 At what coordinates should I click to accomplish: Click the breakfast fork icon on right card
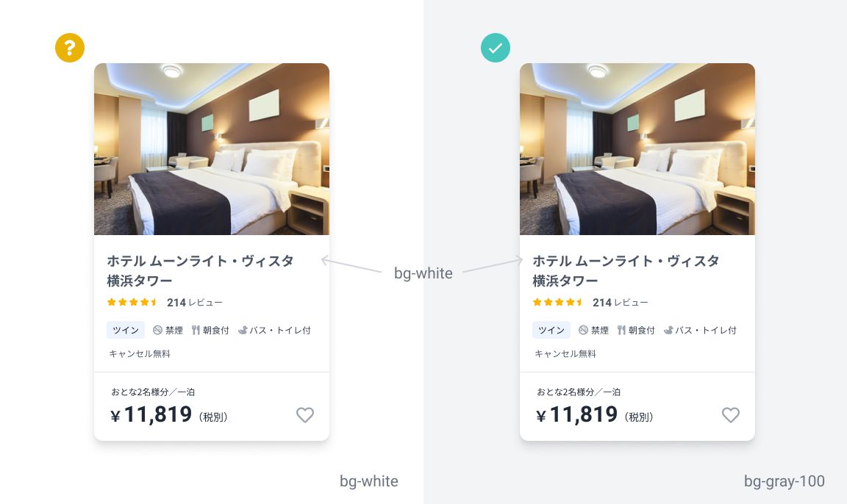[x=621, y=330]
